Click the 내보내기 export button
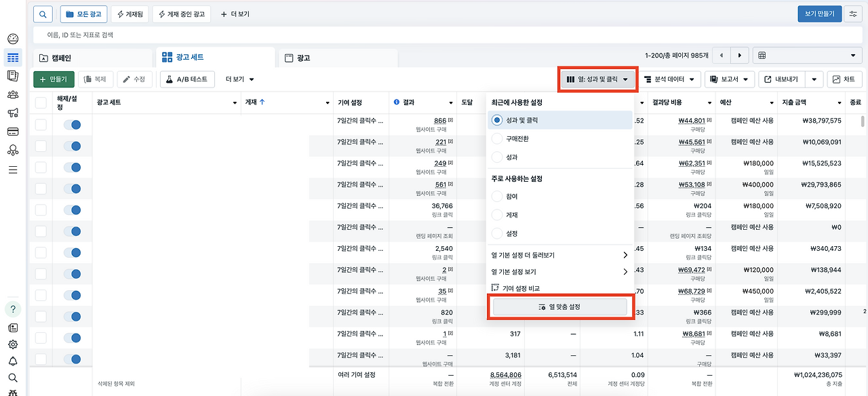The width and height of the screenshot is (868, 396). click(x=781, y=79)
